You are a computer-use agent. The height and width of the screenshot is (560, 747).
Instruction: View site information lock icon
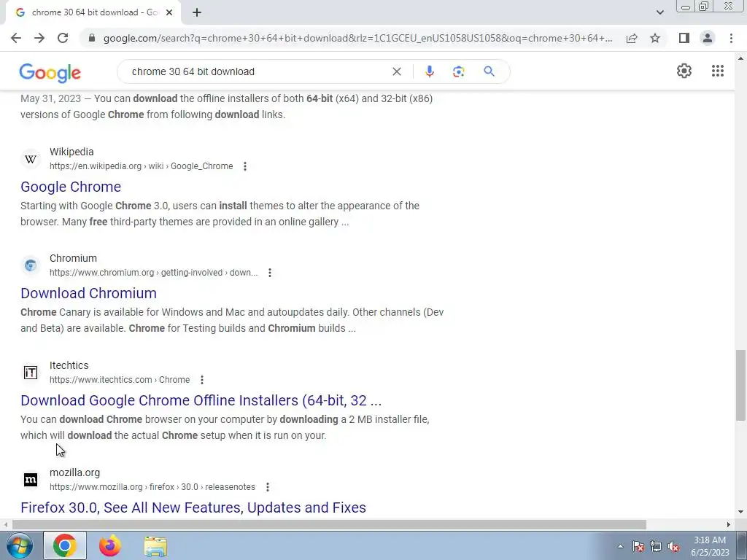coord(92,38)
